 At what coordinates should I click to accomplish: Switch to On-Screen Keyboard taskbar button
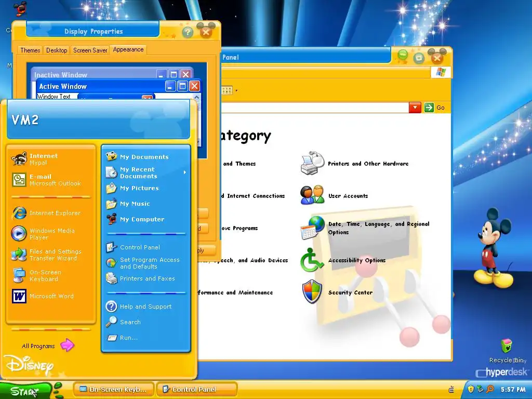coord(113,390)
